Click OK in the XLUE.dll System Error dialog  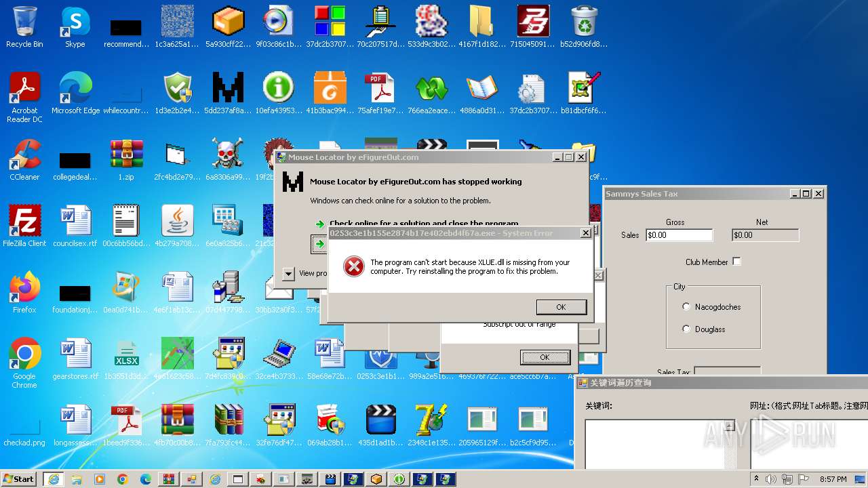tap(561, 307)
